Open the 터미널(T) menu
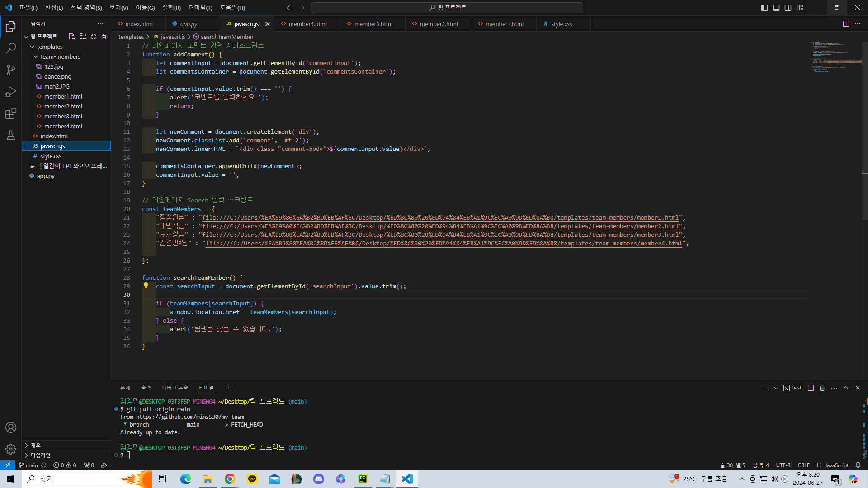Viewport: 868px width, 488px height. 200,8
